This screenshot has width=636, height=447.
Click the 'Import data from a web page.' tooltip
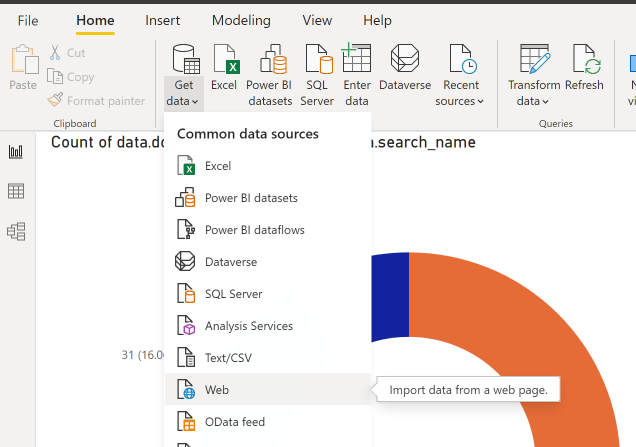pyautogui.click(x=468, y=390)
